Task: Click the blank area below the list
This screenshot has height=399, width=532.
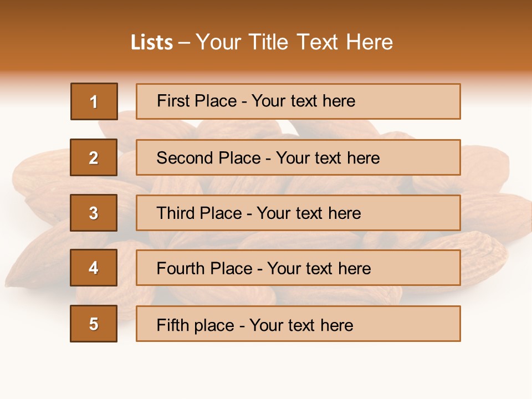Action: (x=266, y=369)
